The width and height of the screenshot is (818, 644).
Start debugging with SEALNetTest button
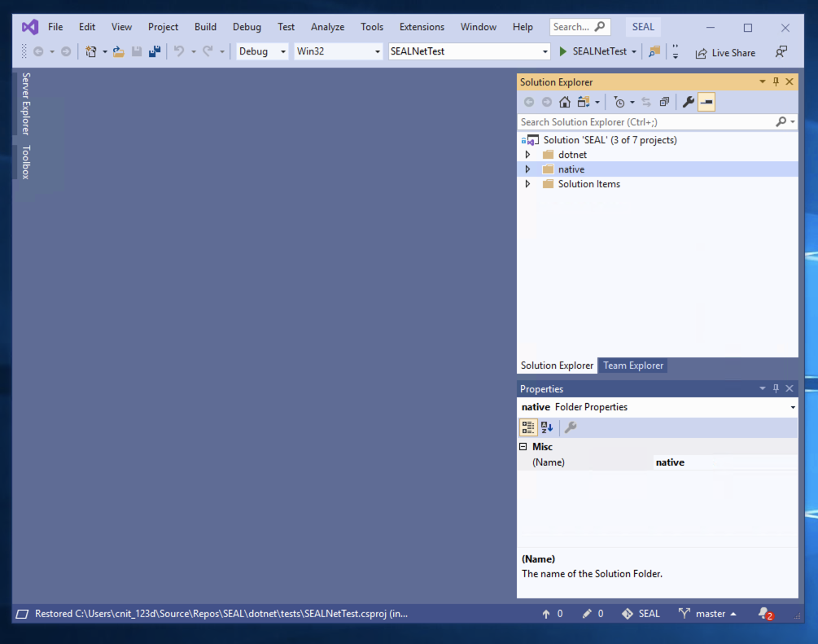pos(593,51)
